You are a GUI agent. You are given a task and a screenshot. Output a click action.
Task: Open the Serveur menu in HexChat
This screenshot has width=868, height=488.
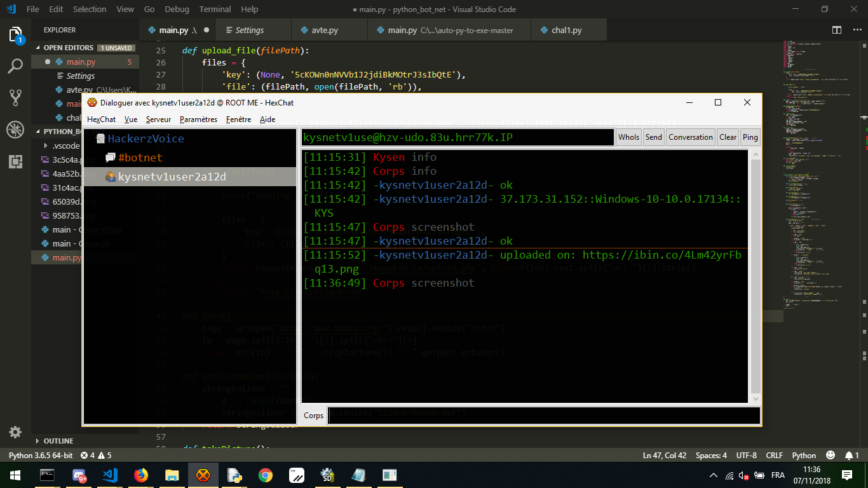158,119
